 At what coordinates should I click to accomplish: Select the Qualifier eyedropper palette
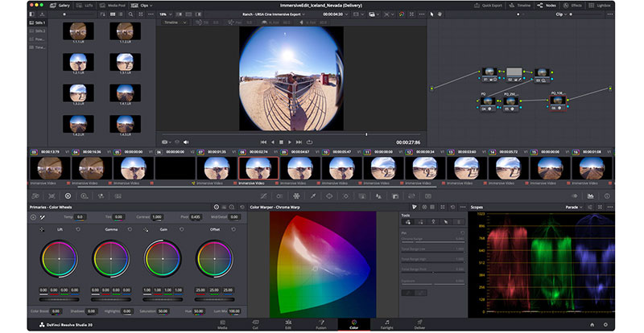pyautogui.click(x=313, y=196)
